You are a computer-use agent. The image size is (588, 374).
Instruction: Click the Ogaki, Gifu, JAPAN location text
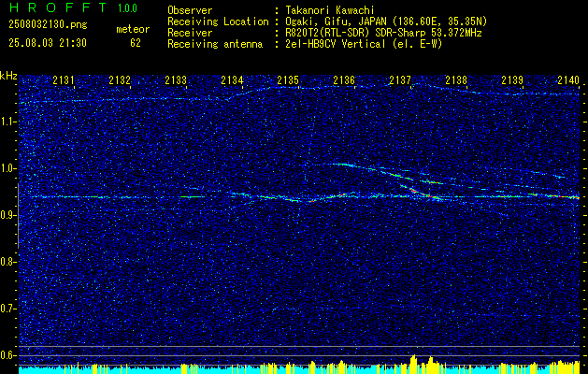(386, 22)
